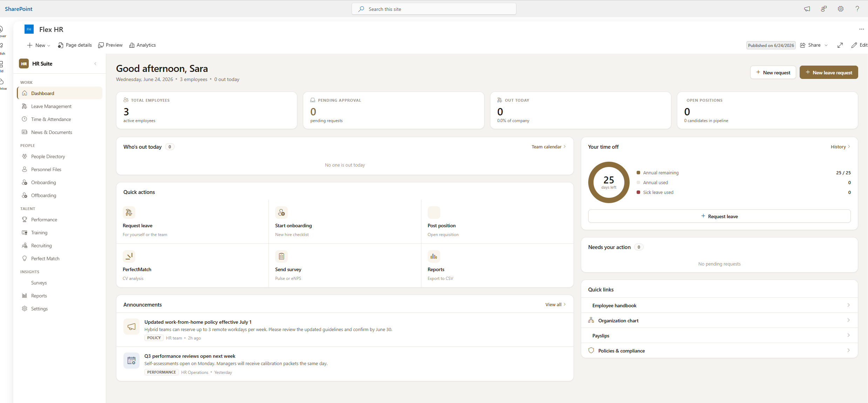The height and width of the screenshot is (403, 868).
Task: Open Personnel Files menu item
Action: (60, 169)
